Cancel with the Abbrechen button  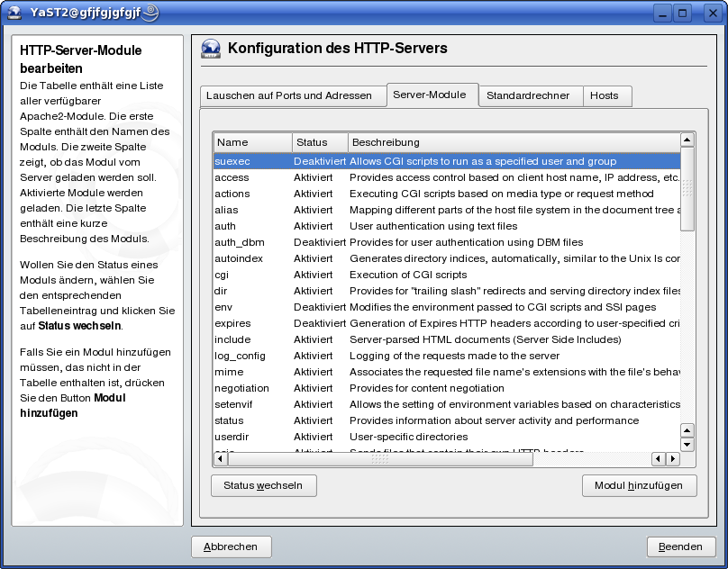[x=231, y=546]
